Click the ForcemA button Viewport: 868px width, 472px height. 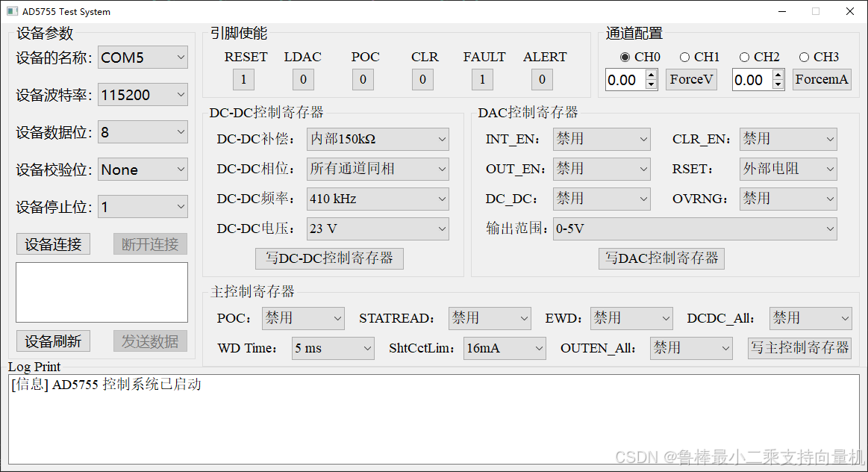coord(822,80)
